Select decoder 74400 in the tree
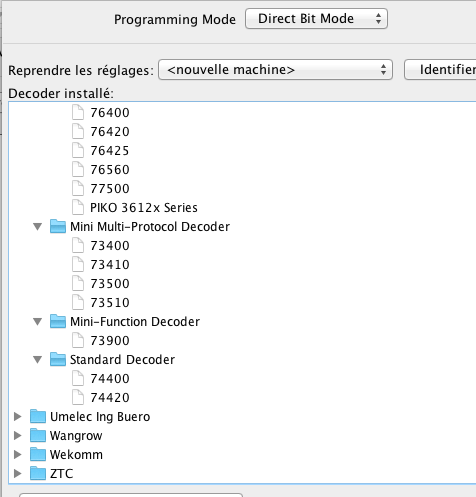The height and width of the screenshot is (497, 476). (110, 379)
